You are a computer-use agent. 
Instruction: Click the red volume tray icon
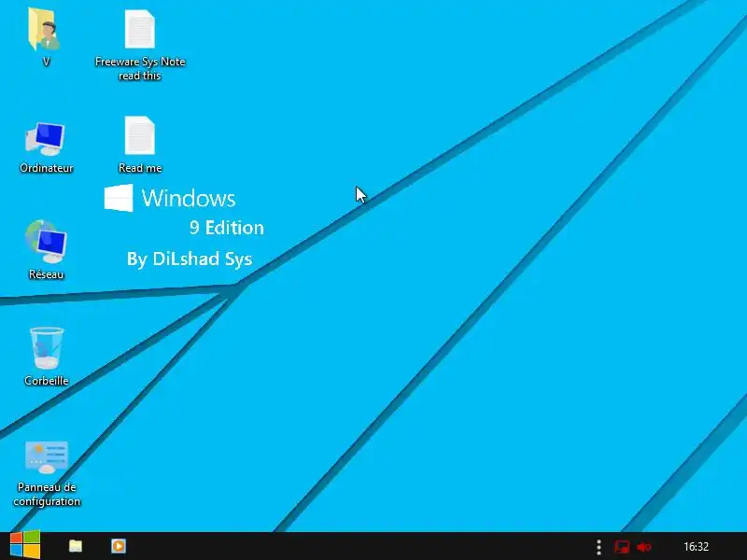pos(643,547)
